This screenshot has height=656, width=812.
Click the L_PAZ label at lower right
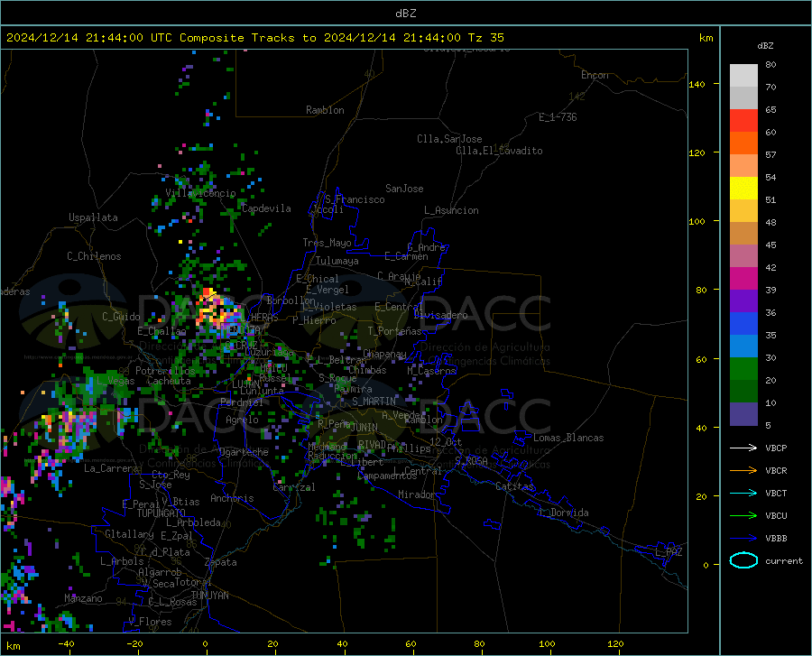(x=669, y=552)
